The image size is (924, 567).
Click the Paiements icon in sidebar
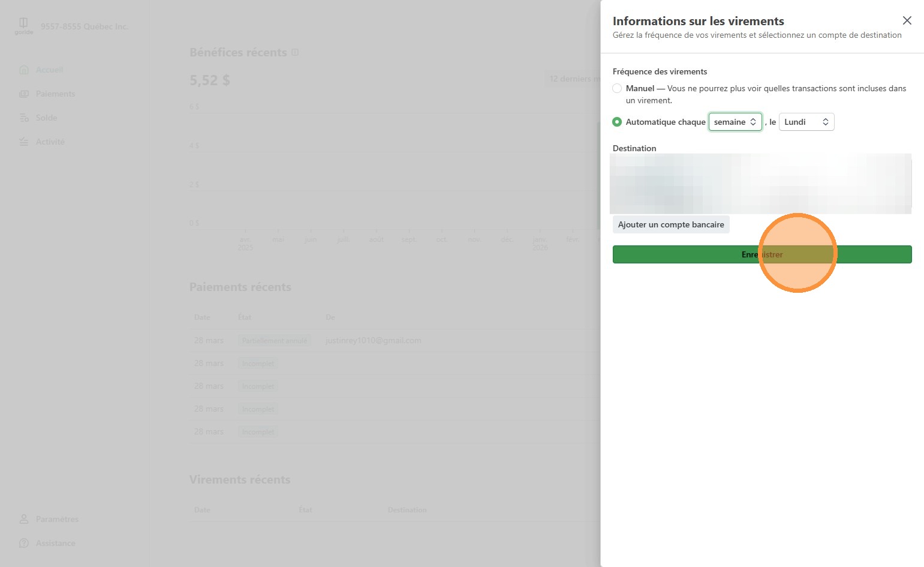click(24, 94)
